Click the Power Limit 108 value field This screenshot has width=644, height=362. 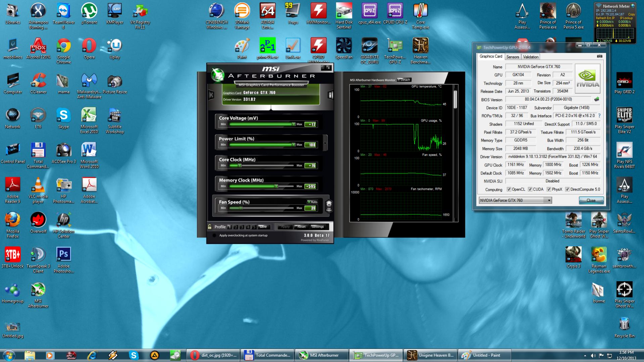coord(310,145)
